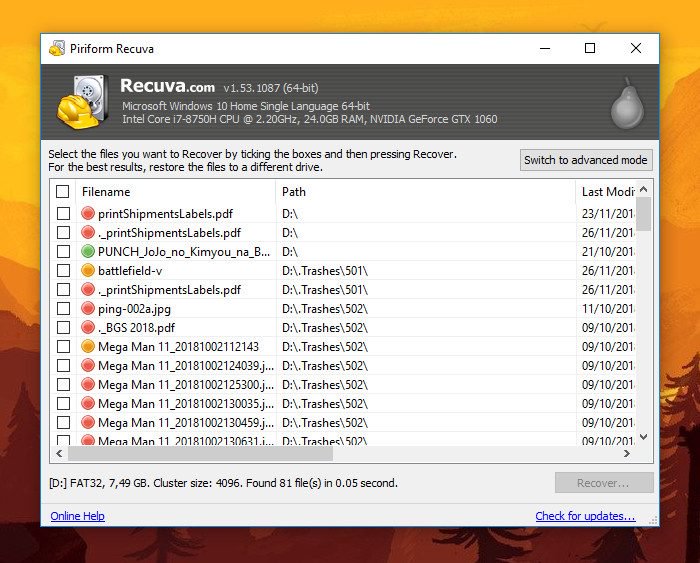Screen dimensions: 700x563
Task: Click red dot for Mega Man 11_20181002130459
Action: click(88, 422)
